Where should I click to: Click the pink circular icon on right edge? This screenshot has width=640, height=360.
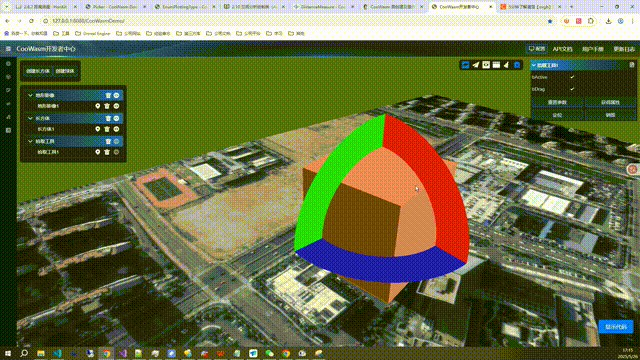(633, 169)
